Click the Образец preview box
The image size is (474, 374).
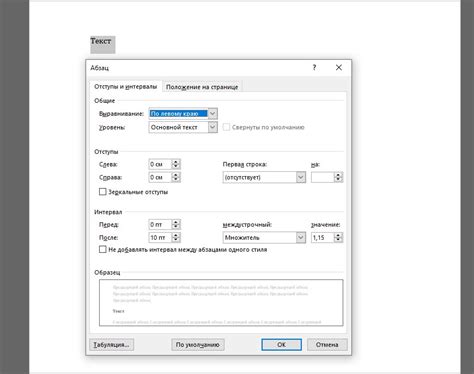[221, 303]
